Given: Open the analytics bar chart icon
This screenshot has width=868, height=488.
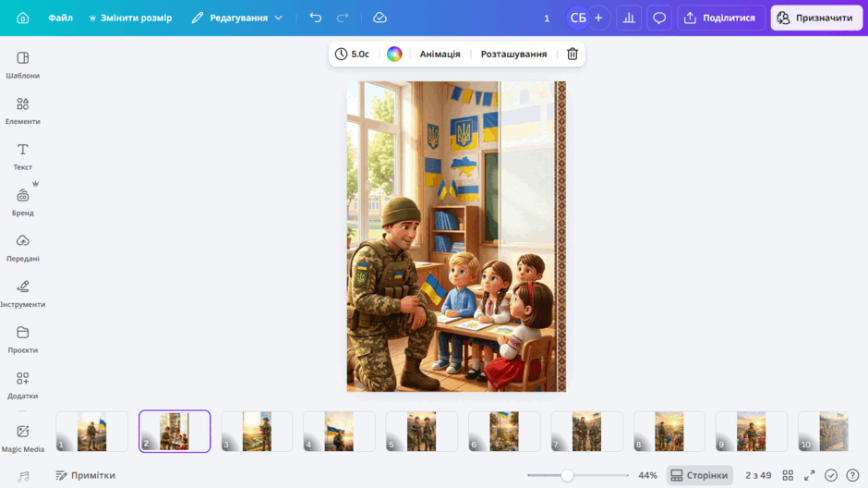Looking at the screenshot, I should click(629, 18).
